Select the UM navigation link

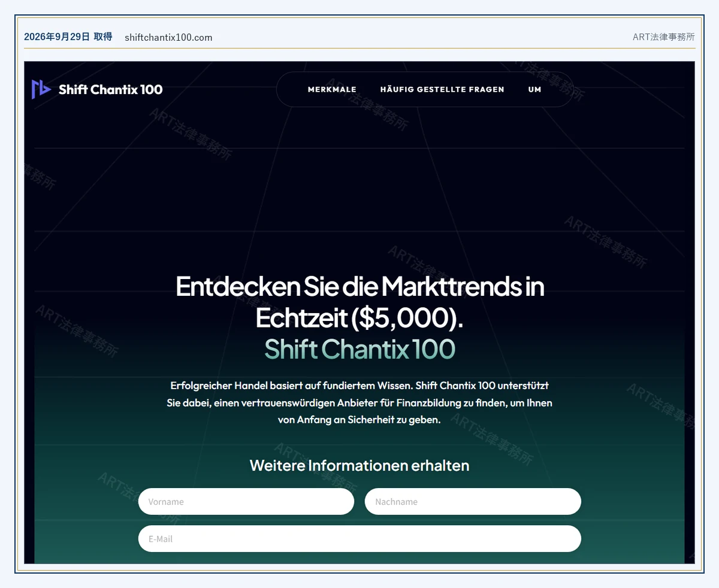(534, 89)
